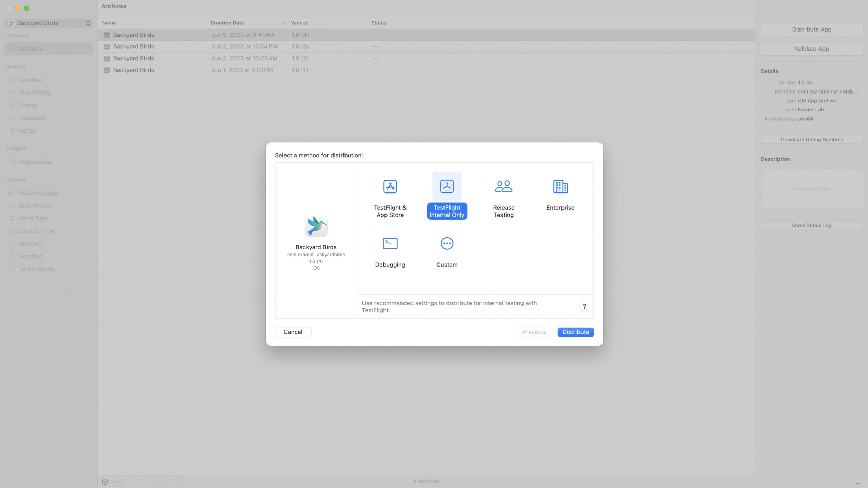The height and width of the screenshot is (488, 868).
Task: Click the Distribute button in dialog
Action: [575, 332]
